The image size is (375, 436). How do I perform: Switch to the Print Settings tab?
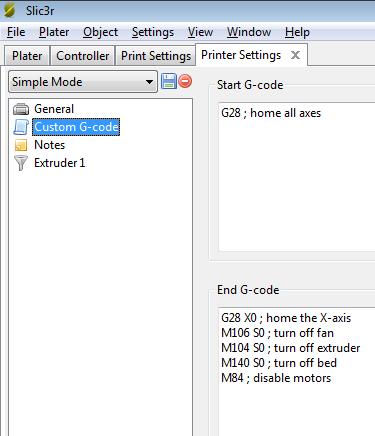156,56
